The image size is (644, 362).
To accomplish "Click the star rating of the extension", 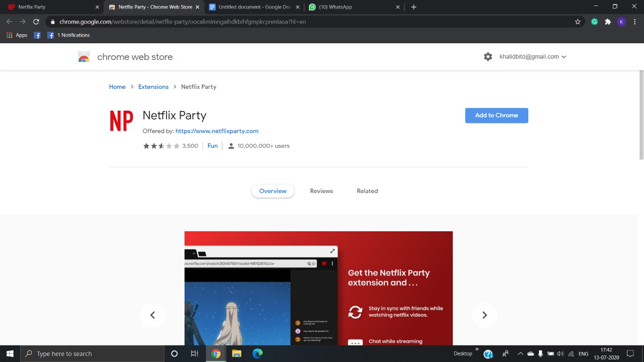I will point(162,146).
